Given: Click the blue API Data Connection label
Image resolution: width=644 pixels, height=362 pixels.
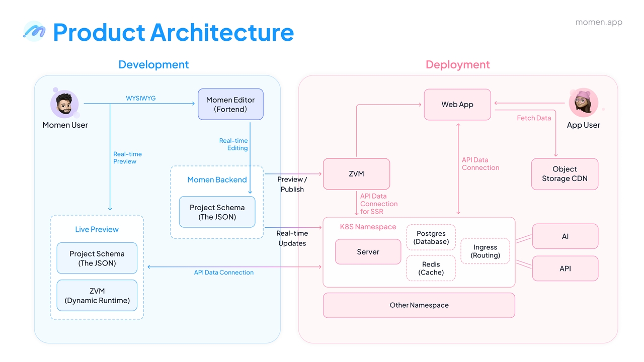Looking at the screenshot, I should 224,273.
